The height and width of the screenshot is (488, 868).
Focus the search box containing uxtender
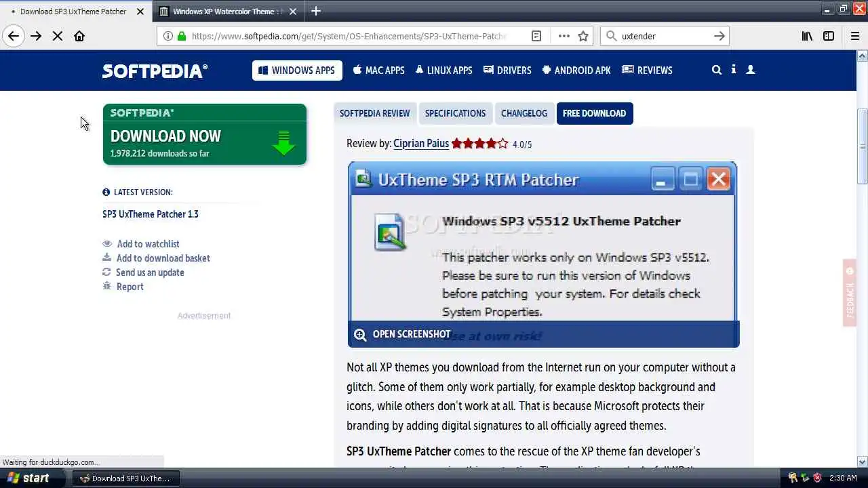(x=665, y=36)
